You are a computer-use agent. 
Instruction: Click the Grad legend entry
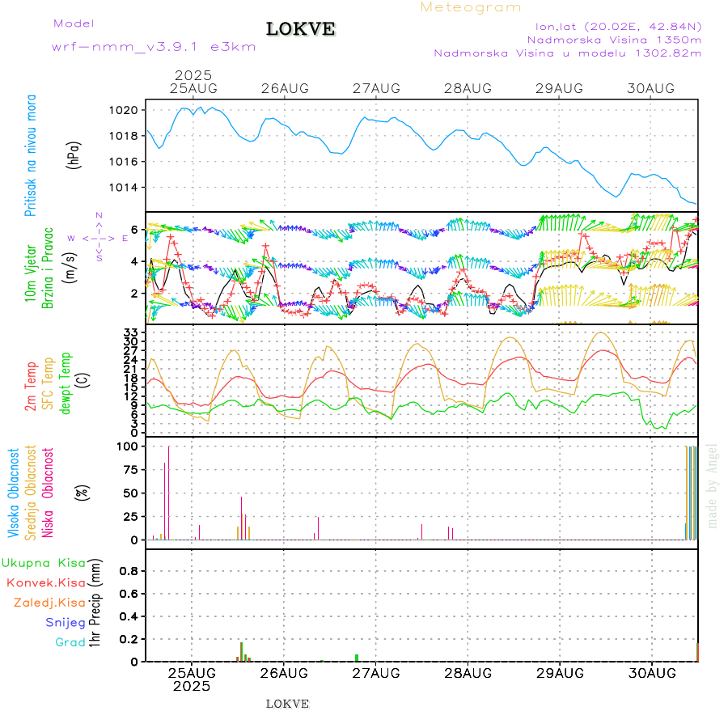[x=70, y=642]
